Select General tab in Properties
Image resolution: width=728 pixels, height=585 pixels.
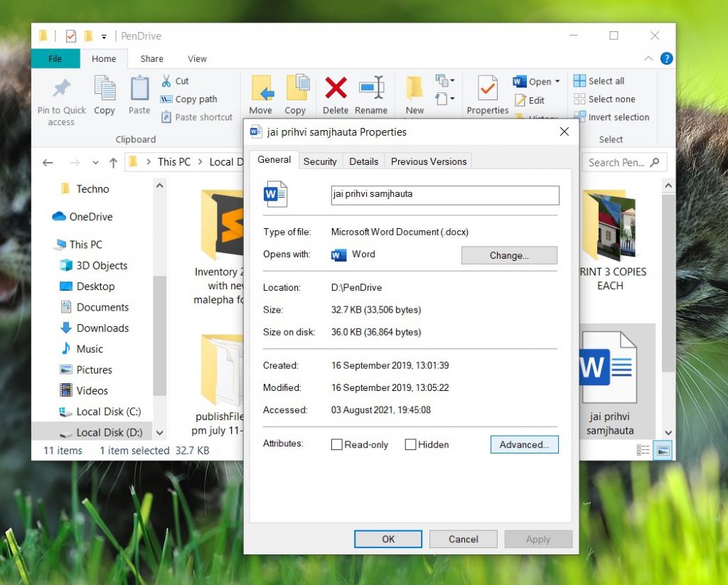point(274,160)
